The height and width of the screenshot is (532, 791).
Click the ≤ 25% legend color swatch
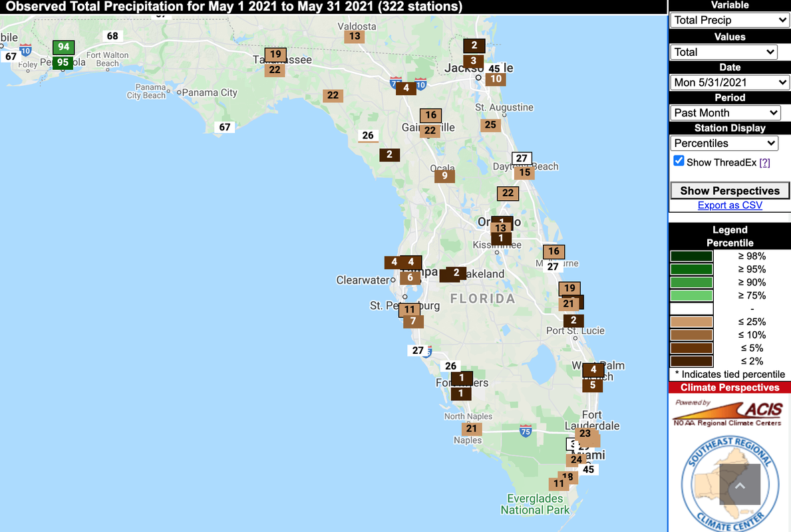pyautogui.click(x=692, y=322)
